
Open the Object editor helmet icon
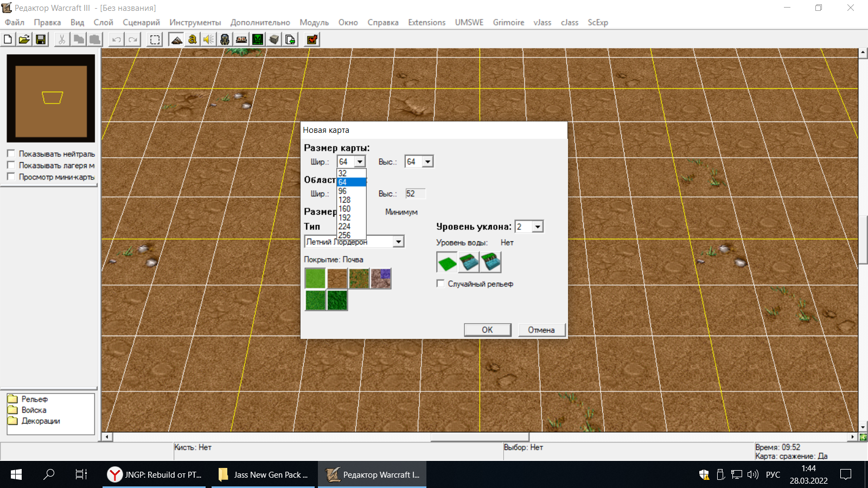click(x=225, y=40)
